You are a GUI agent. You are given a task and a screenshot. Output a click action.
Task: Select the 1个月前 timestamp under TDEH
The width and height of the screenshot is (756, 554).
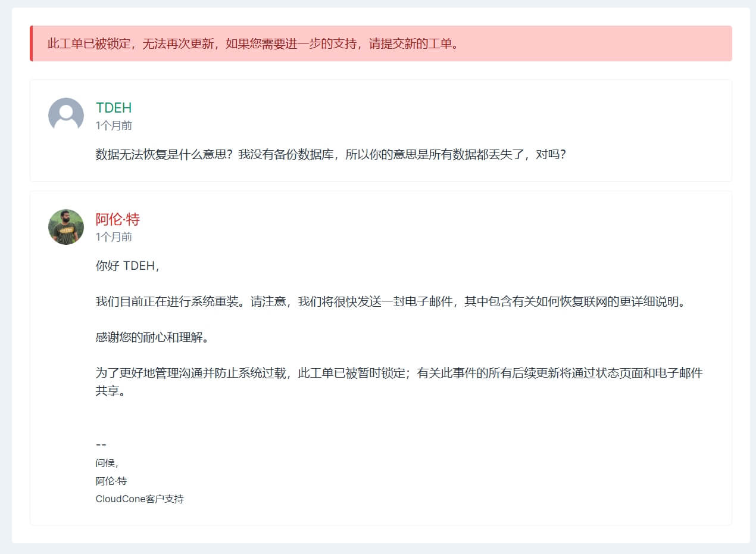113,125
